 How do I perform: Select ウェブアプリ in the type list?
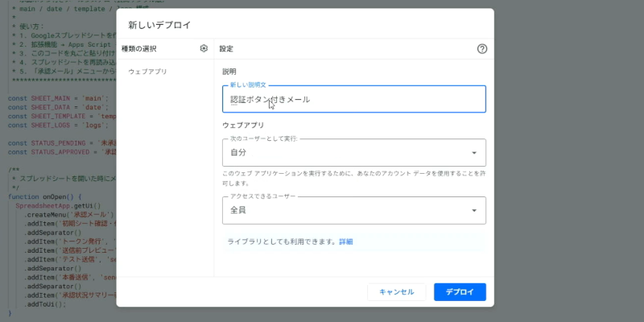[x=148, y=72]
